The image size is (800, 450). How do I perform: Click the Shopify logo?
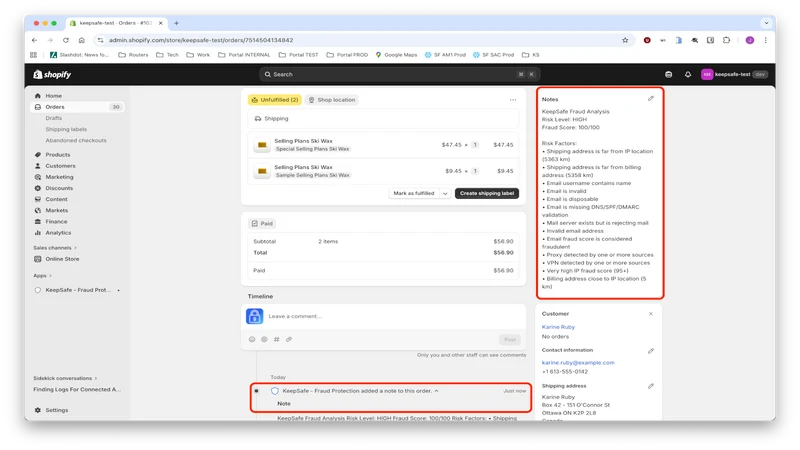(53, 74)
